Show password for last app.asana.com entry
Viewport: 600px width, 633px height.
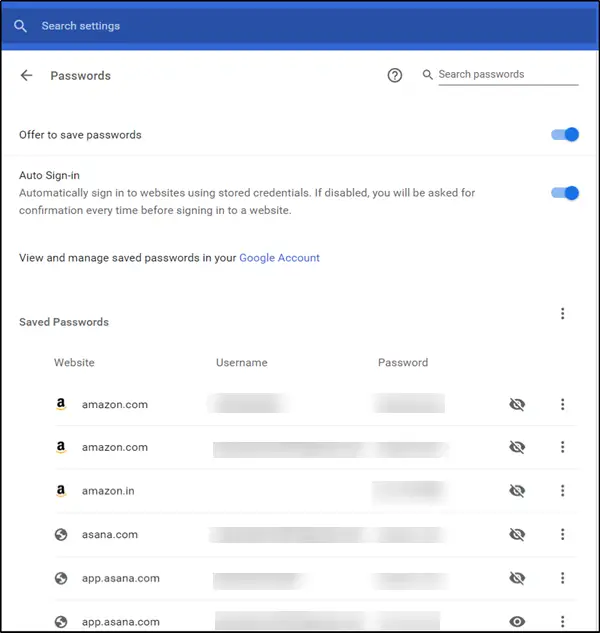[517, 622]
